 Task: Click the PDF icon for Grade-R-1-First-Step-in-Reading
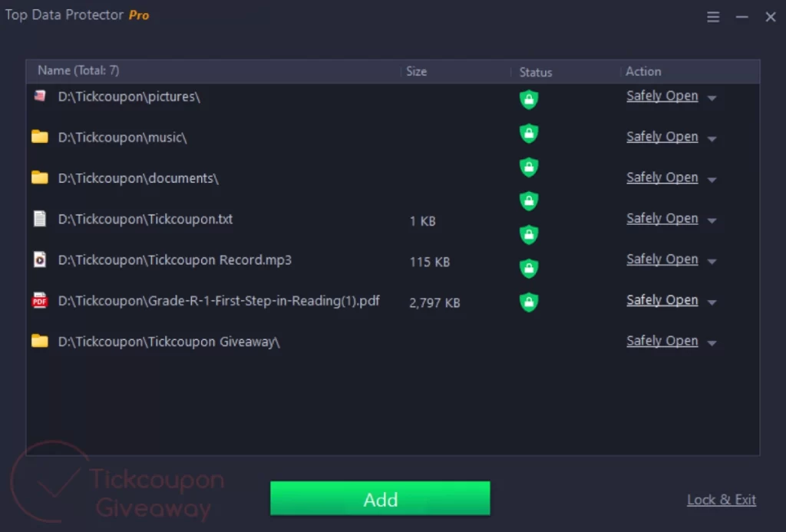(40, 301)
